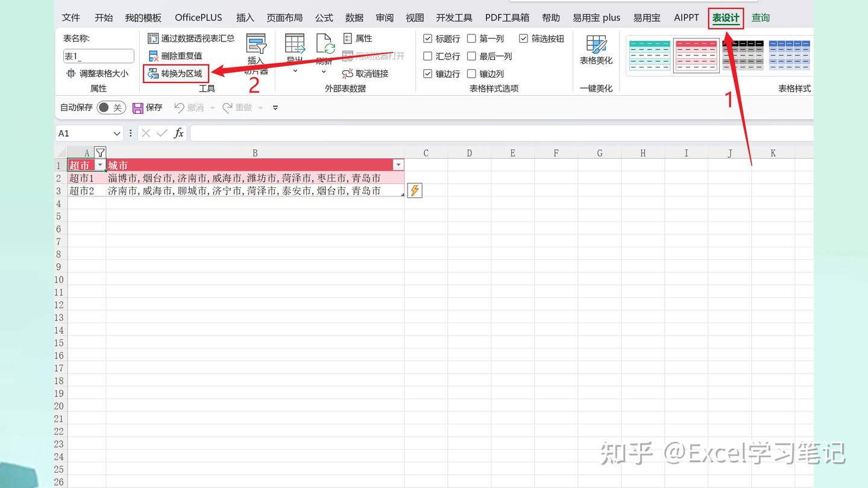Switch to Formulas (公式) tab
Image resolution: width=868 pixels, height=488 pixels.
[324, 17]
